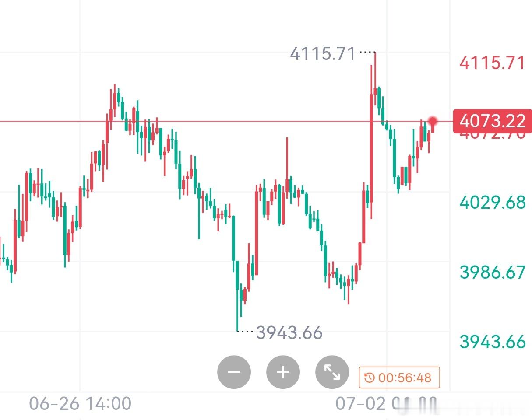Select the gray 4115.71 high annotation inside the chart

(323, 54)
